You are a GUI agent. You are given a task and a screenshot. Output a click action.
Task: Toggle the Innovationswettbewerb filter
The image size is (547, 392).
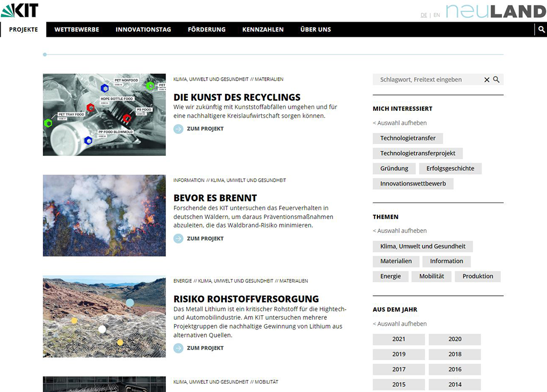click(x=412, y=183)
